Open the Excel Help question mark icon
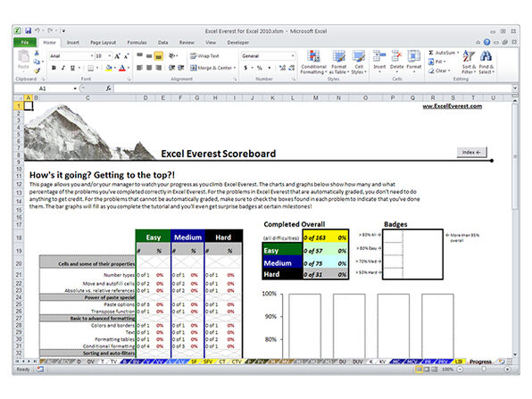 click(486, 42)
